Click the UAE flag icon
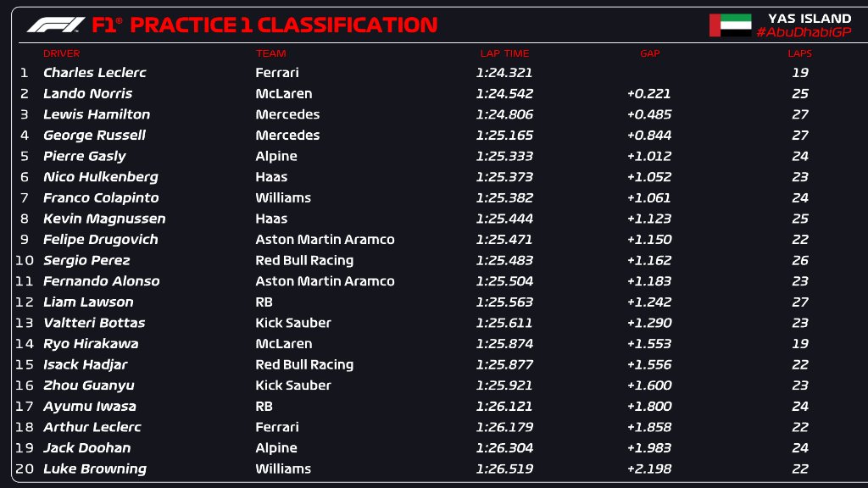This screenshot has height=488, width=868. (730, 25)
